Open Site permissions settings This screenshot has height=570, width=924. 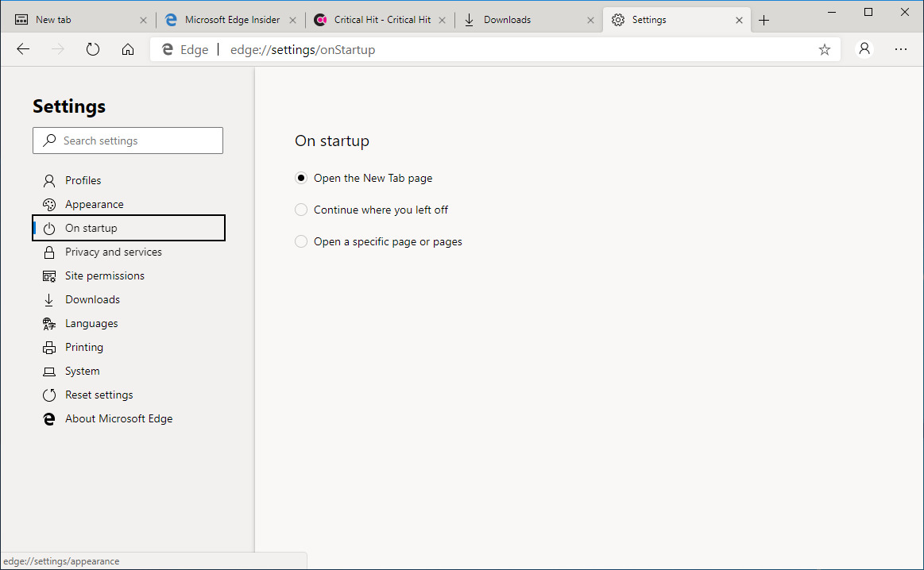coord(104,275)
